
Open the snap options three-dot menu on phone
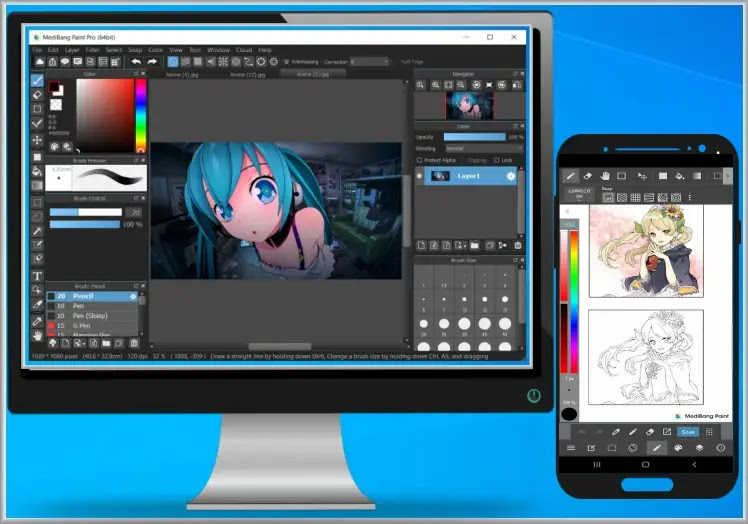pyautogui.click(x=689, y=198)
